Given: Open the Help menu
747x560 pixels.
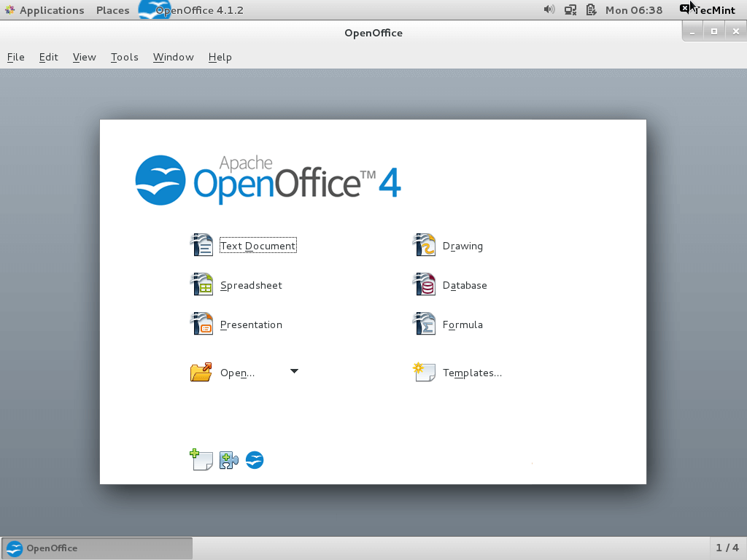Looking at the screenshot, I should click(x=220, y=57).
